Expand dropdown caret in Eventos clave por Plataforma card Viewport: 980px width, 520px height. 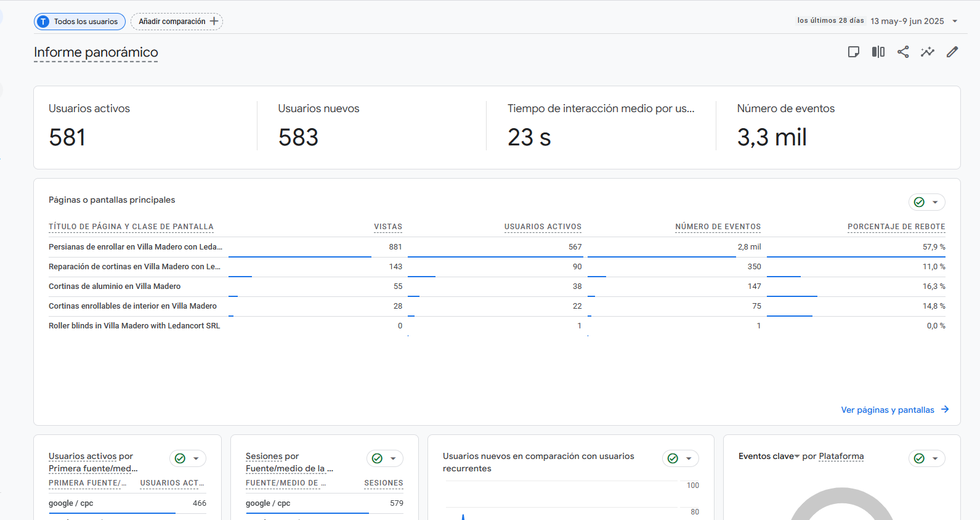point(935,458)
